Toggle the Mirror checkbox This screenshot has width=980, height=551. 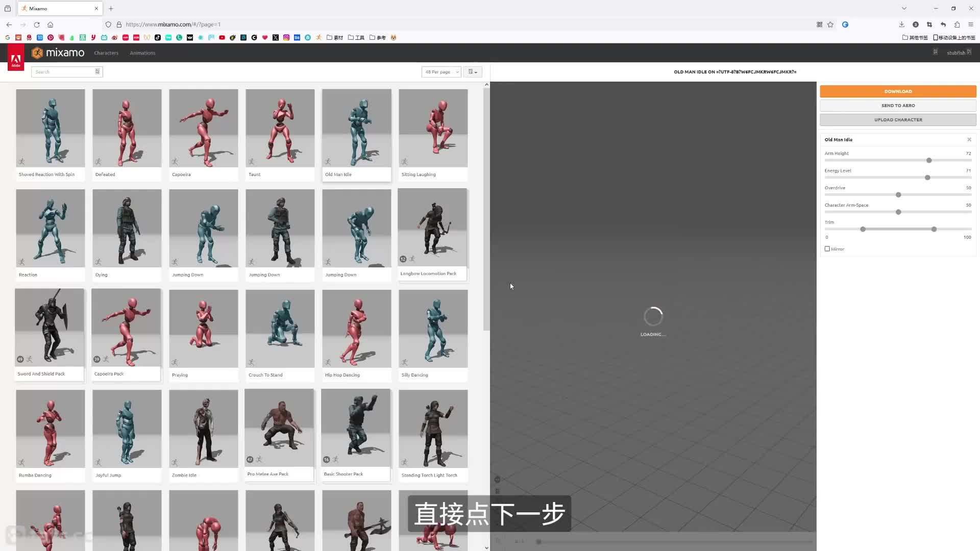(827, 249)
